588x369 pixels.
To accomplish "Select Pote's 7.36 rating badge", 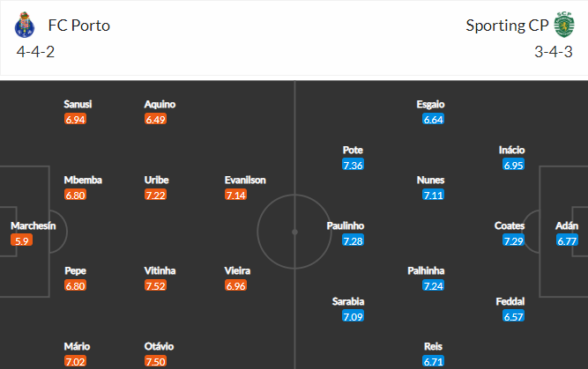I will point(353,165).
